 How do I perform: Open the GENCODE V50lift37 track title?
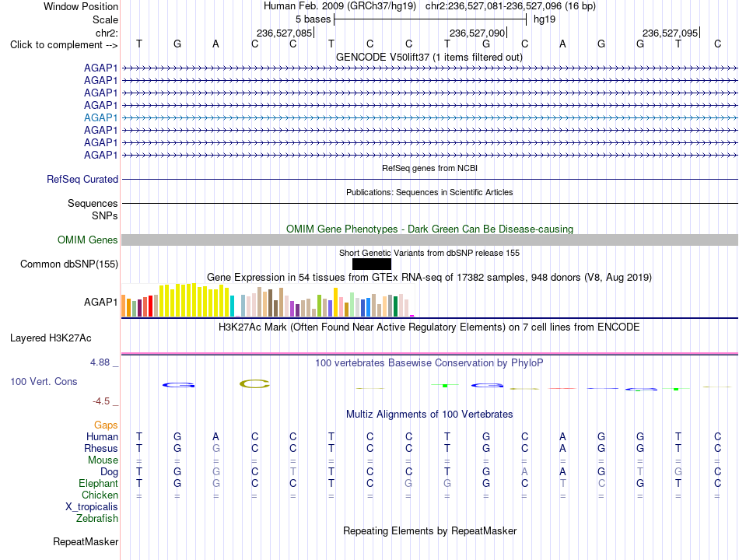point(429,57)
